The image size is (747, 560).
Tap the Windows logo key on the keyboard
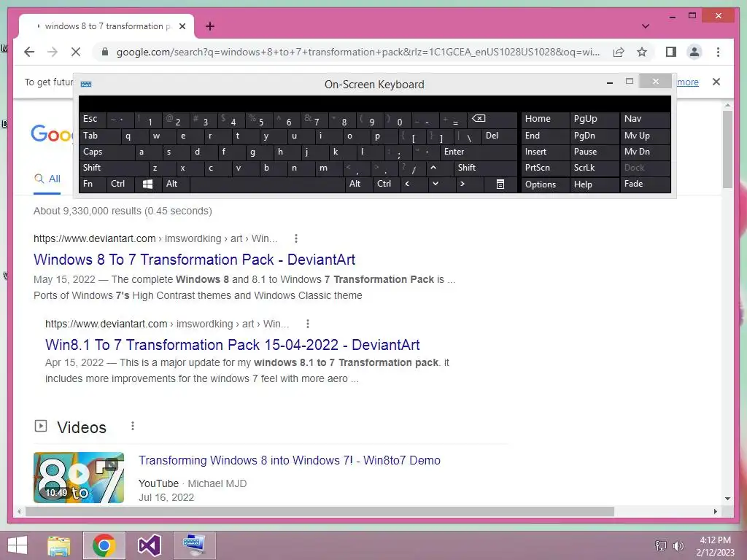point(147,184)
